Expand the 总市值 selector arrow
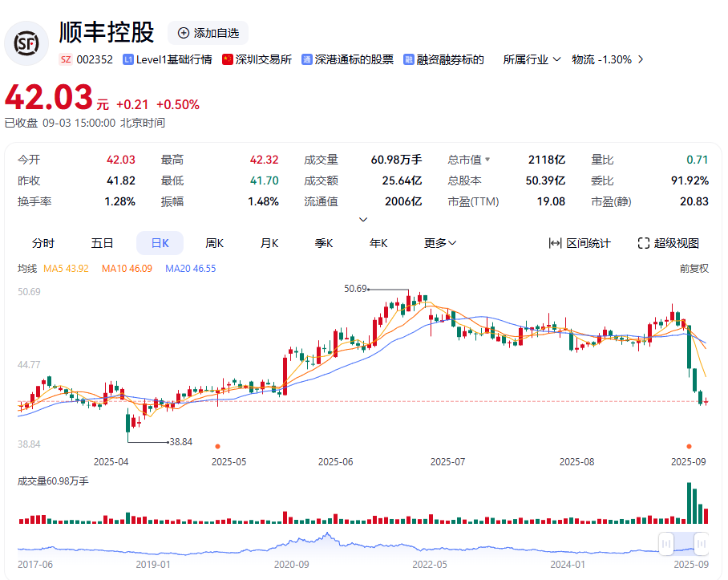This screenshot has height=580, width=728. (x=487, y=160)
